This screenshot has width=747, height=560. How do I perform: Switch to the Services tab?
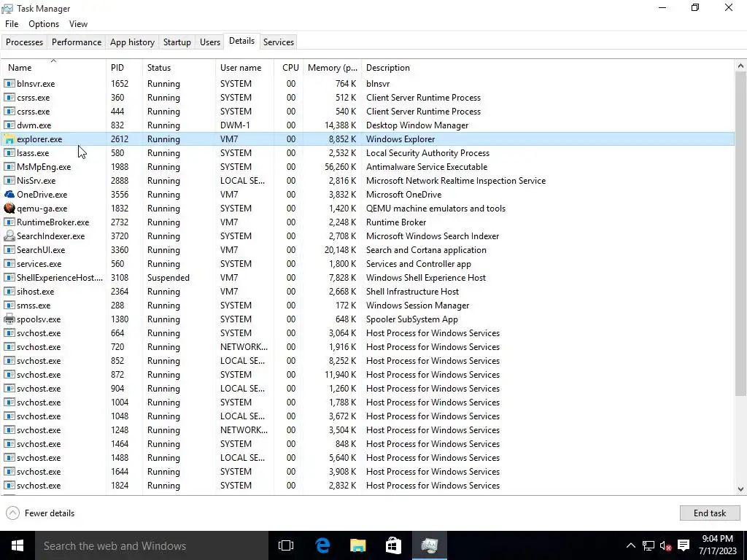(279, 42)
